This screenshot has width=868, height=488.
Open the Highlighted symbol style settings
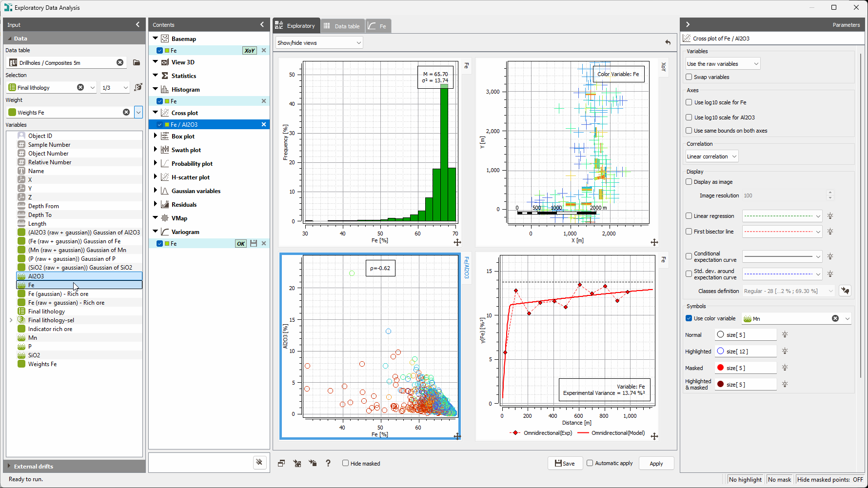(785, 351)
